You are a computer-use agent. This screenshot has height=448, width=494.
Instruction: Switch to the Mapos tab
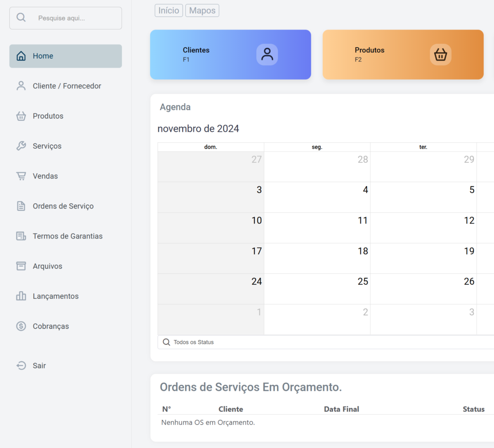[202, 11]
